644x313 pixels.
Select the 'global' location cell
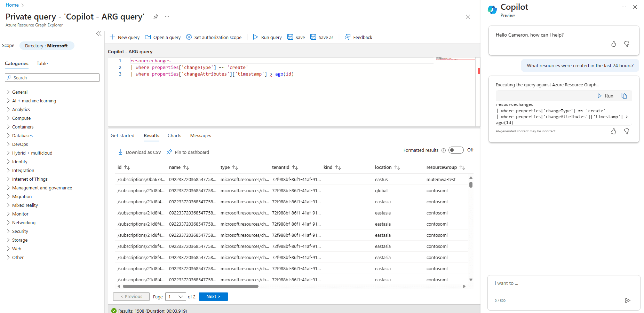click(381, 190)
